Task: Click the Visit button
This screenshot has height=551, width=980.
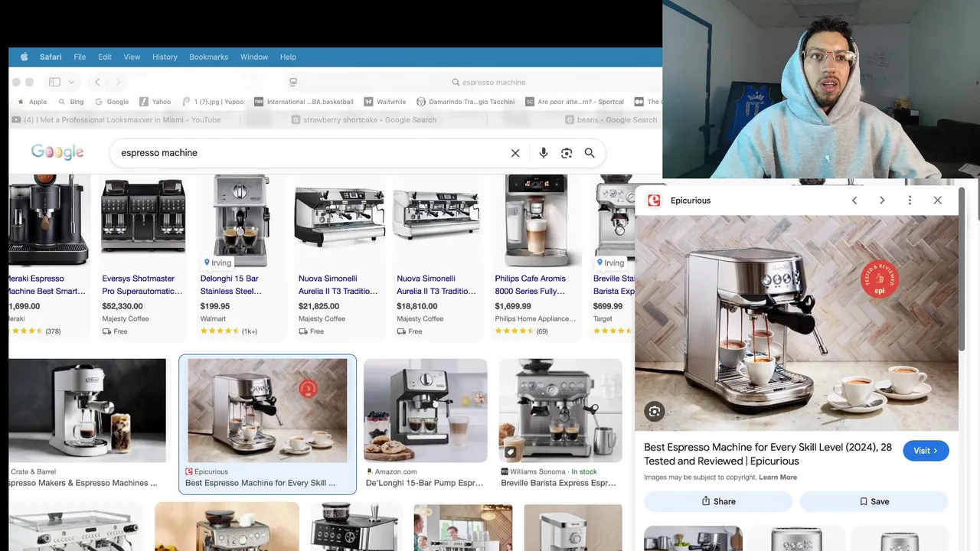Action: (926, 451)
